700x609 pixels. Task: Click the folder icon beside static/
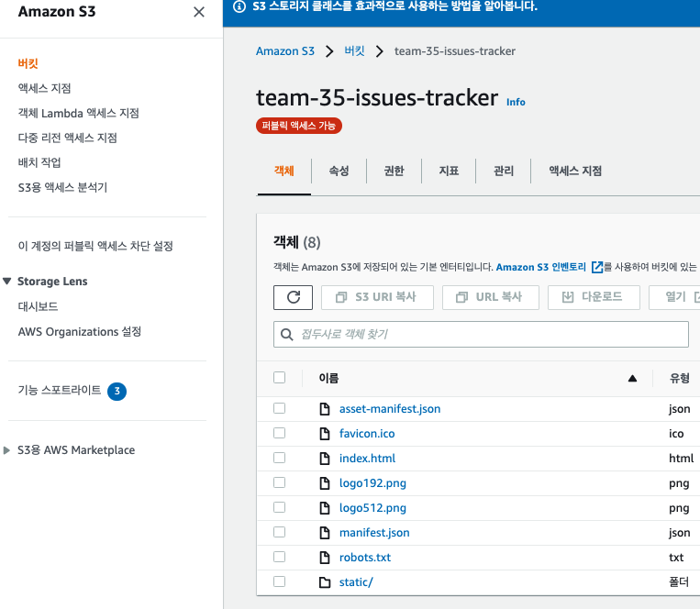point(325,582)
